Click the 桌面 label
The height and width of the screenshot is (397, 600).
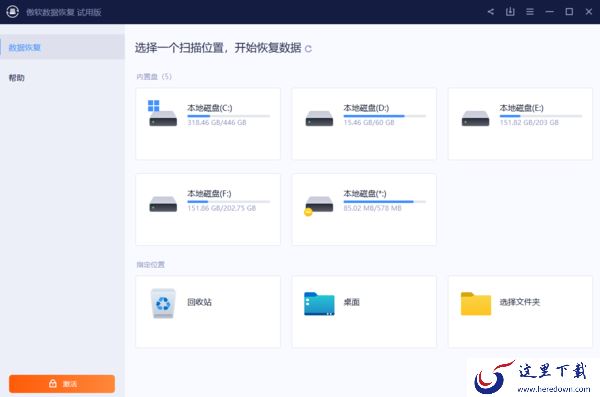click(x=351, y=302)
